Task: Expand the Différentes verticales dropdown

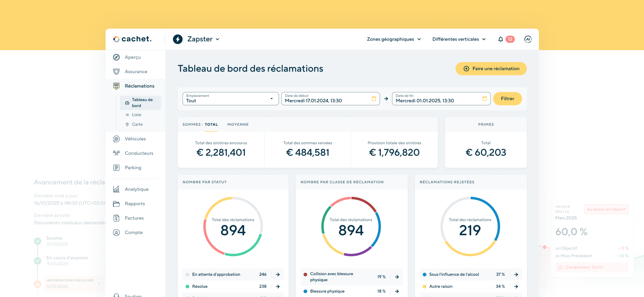Action: pos(459,39)
